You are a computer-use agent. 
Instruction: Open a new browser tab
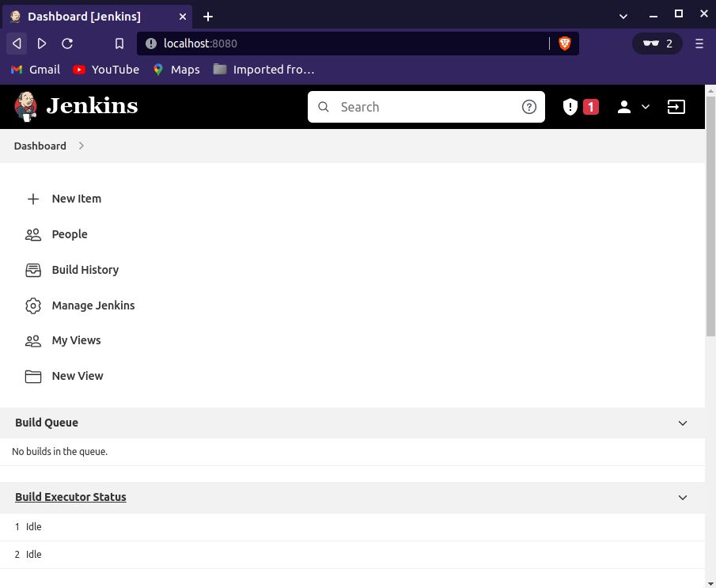208,17
